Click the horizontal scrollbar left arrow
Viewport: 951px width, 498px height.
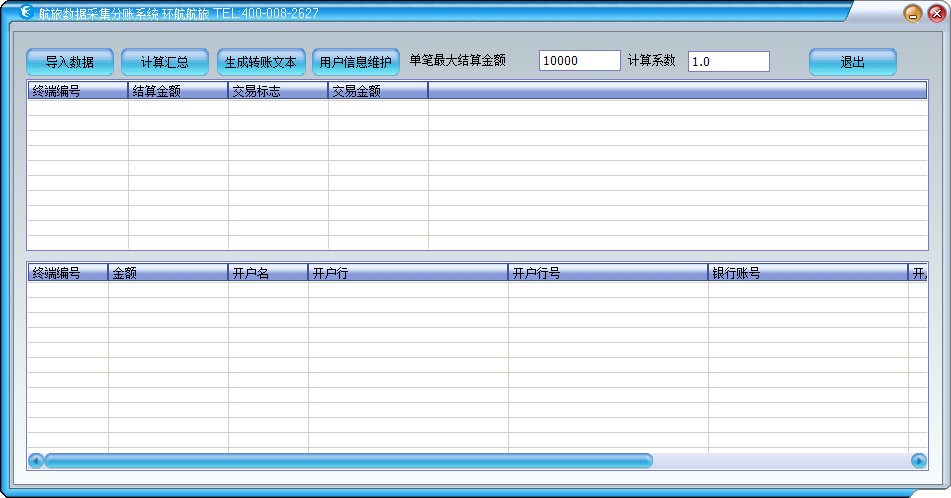tap(36, 461)
